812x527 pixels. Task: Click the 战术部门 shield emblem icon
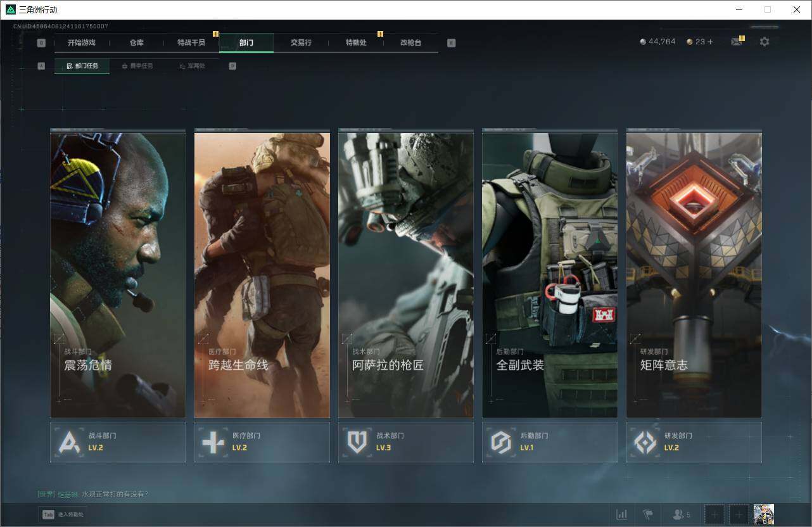tap(357, 442)
